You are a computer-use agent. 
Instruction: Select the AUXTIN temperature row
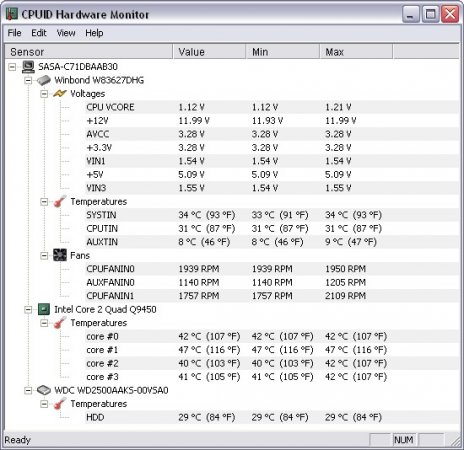[272, 242]
